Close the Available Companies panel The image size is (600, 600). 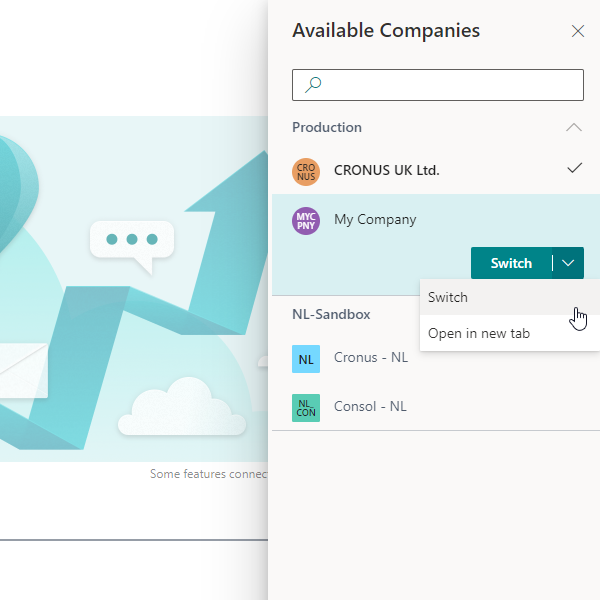pyautogui.click(x=577, y=31)
